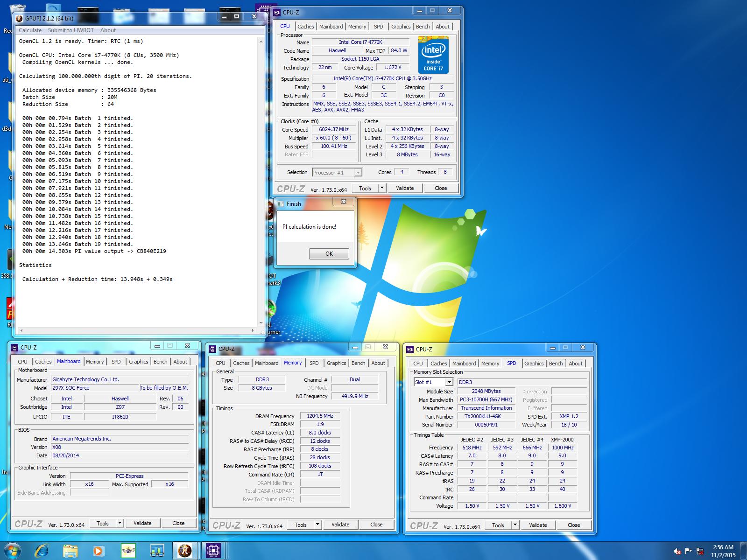This screenshot has width=747, height=560.
Task: Expand the Processor #1 selection combo
Action: (358, 173)
